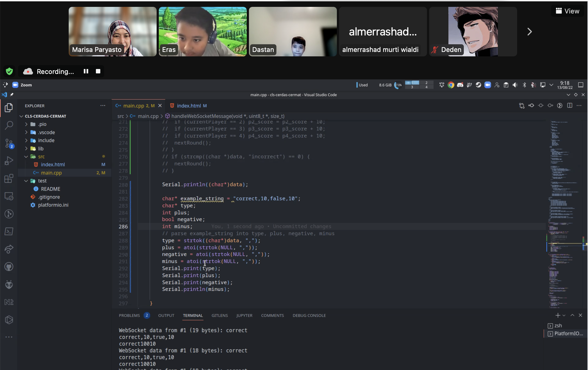This screenshot has height=370, width=588.
Task: Open Run and Debug view
Action: coord(9,161)
